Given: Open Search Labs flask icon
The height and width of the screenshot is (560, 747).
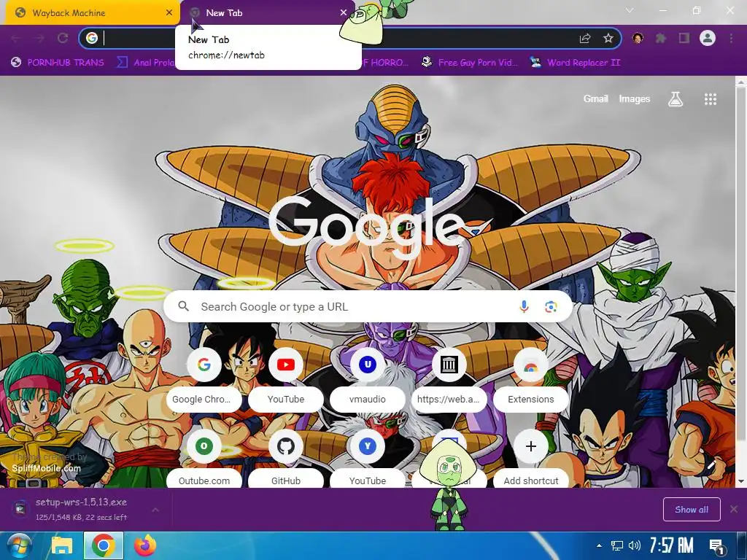Looking at the screenshot, I should tap(675, 99).
